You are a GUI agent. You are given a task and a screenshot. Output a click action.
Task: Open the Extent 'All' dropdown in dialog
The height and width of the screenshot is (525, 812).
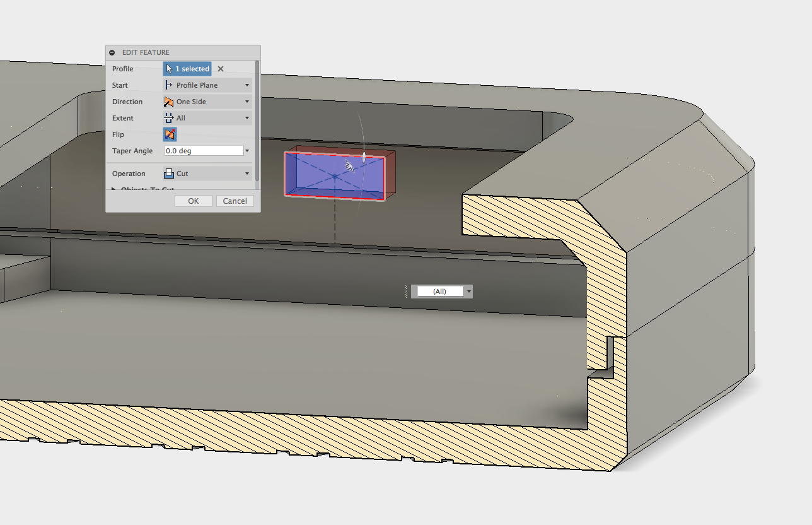pos(207,118)
